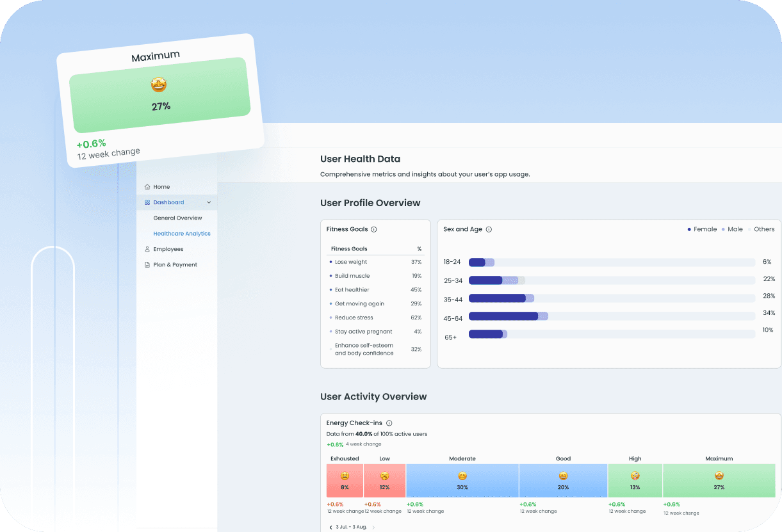Open info icon next to Sex and Age

click(x=489, y=229)
